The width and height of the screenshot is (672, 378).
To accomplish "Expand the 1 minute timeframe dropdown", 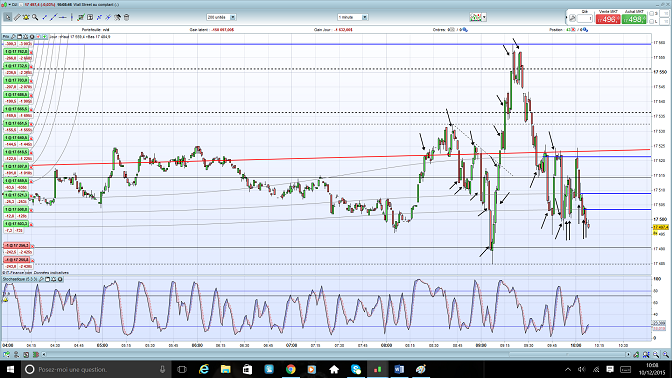I will [353, 17].
